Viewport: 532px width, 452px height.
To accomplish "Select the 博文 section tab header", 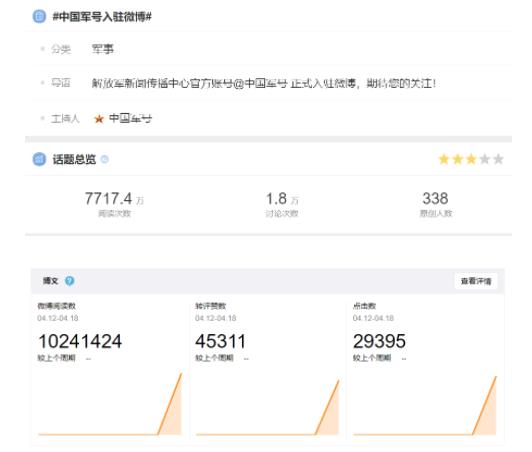I will pyautogui.click(x=51, y=281).
